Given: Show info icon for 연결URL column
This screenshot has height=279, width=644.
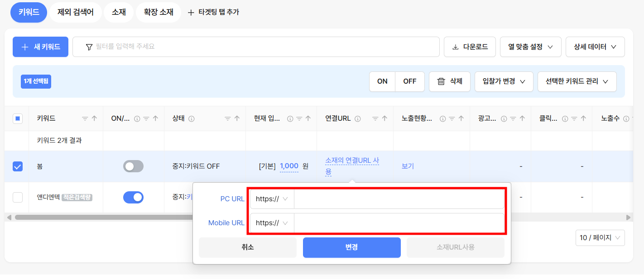Looking at the screenshot, I should (358, 118).
